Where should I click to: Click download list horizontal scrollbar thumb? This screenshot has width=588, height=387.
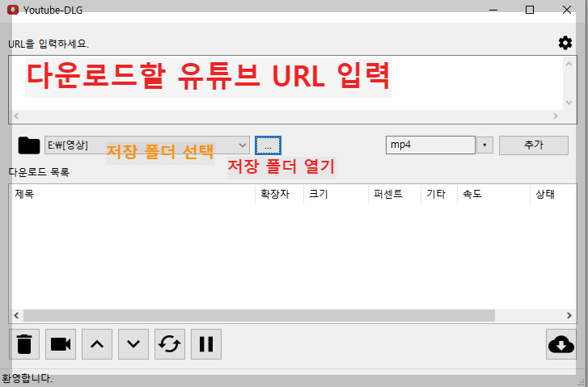[259, 315]
